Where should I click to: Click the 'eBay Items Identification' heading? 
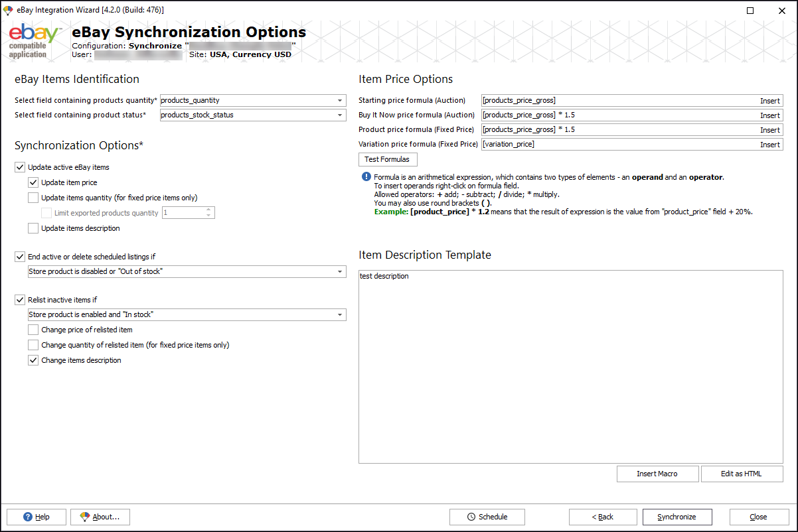pyautogui.click(x=77, y=79)
